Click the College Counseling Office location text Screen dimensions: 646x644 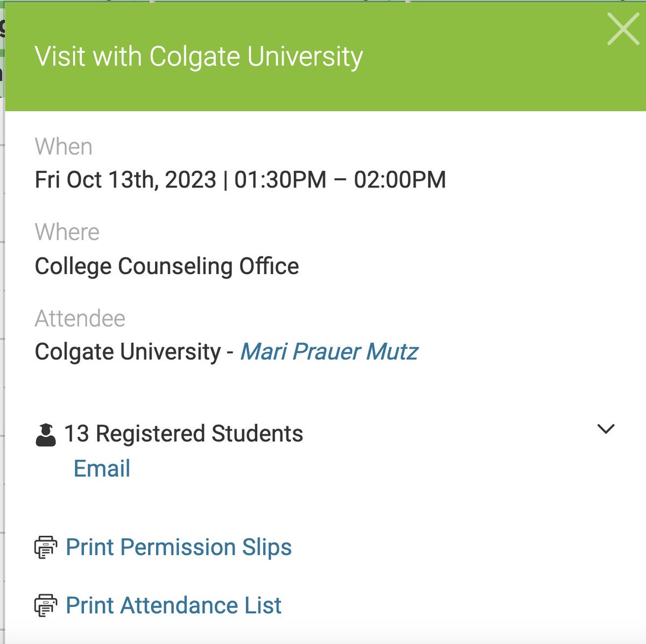point(167,266)
